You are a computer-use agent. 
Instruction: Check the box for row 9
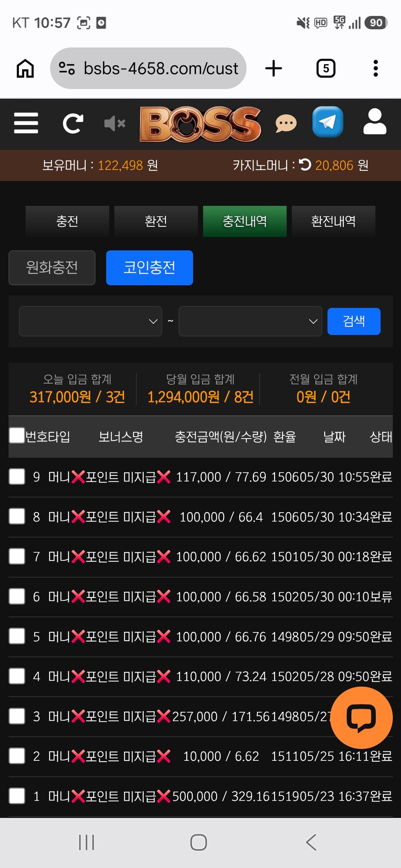pos(17,476)
